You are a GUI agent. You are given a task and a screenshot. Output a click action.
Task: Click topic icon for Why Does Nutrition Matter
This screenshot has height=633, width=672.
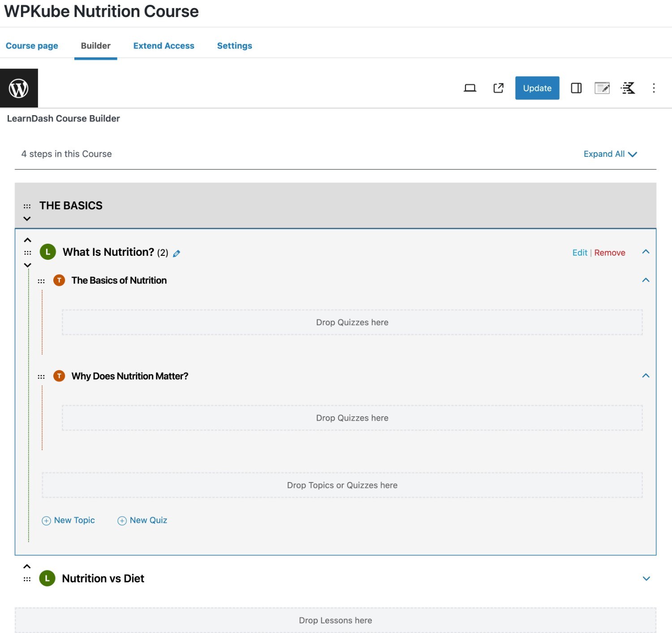[59, 376]
